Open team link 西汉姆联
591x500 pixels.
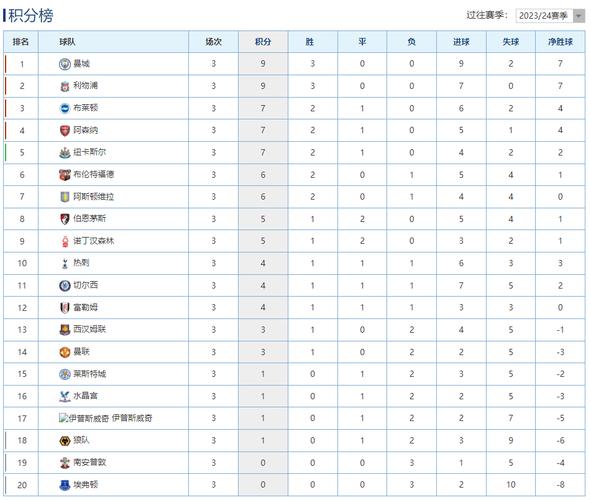90,329
